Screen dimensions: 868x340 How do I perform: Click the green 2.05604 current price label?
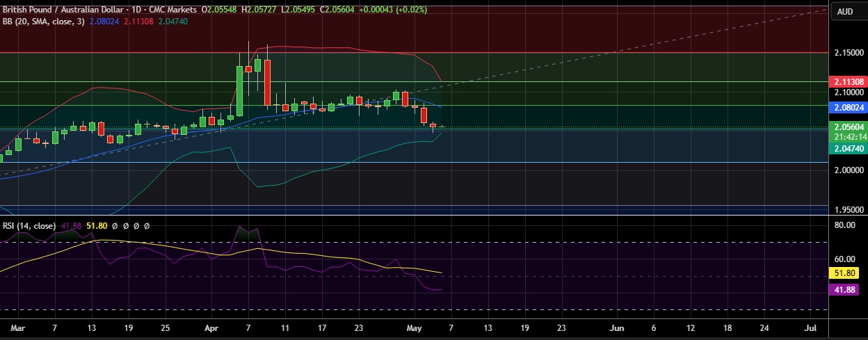849,127
